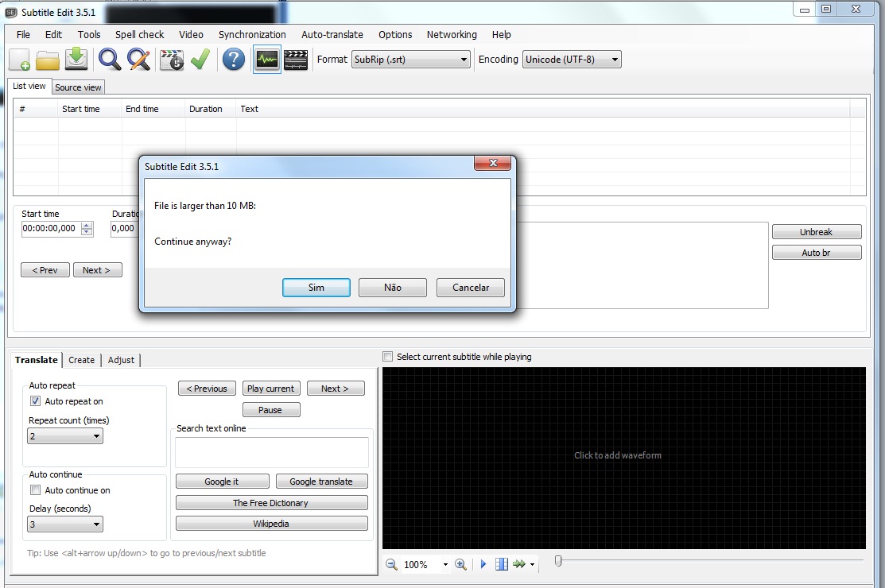Open the Tools menu
The height and width of the screenshot is (588, 885).
(x=89, y=34)
